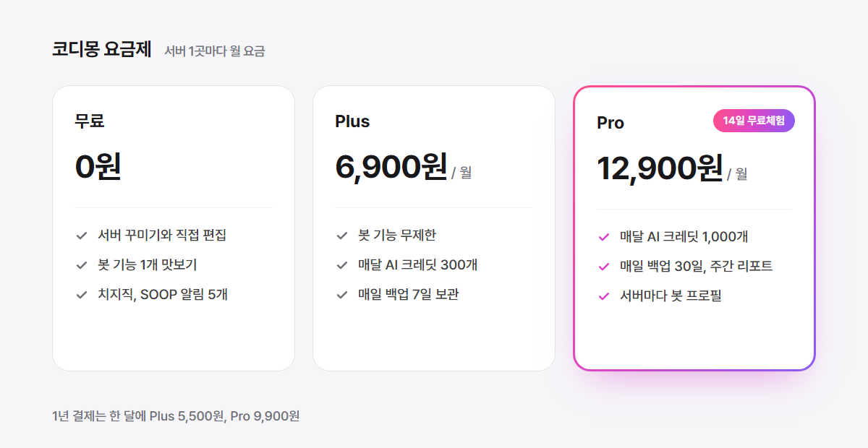Click the 코디몽 요금제 page heading
Screen dimensions: 868x448
click(101, 49)
